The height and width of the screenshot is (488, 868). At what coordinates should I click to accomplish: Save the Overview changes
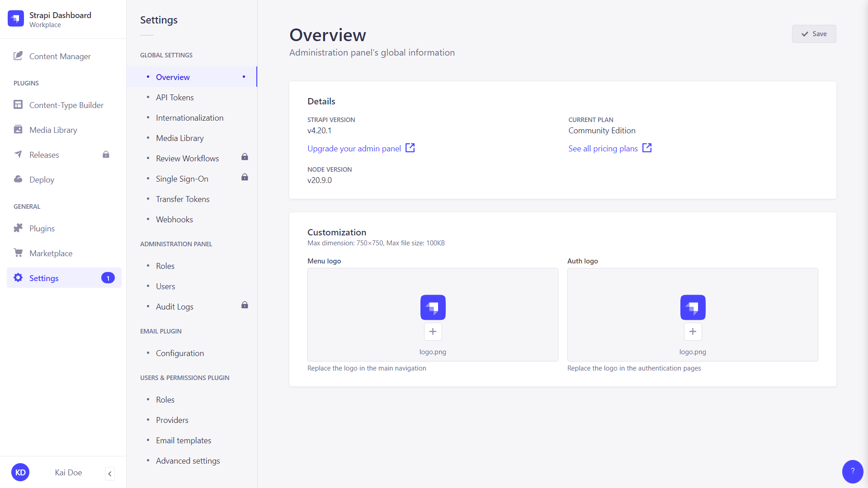(x=814, y=33)
